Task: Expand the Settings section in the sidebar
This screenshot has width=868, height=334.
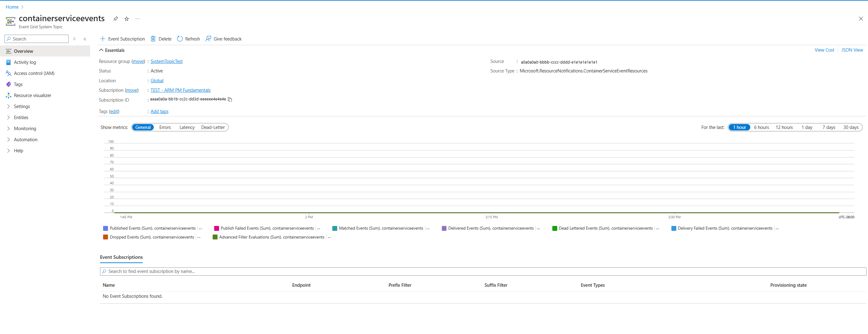Action: (x=21, y=107)
